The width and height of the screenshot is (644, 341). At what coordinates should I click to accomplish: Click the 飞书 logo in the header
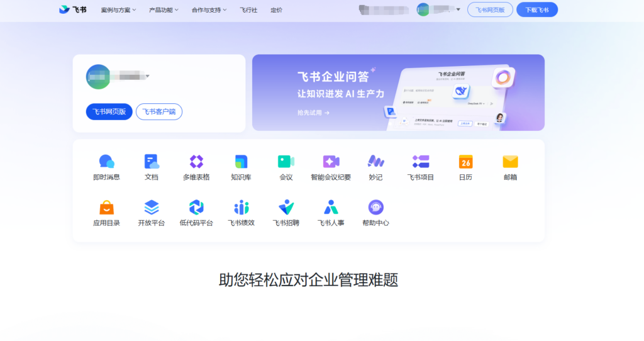coord(73,9)
